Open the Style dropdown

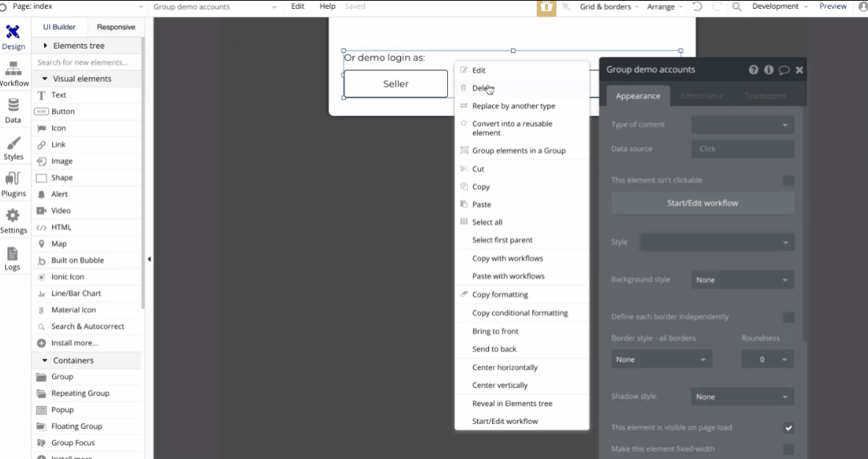click(x=717, y=242)
